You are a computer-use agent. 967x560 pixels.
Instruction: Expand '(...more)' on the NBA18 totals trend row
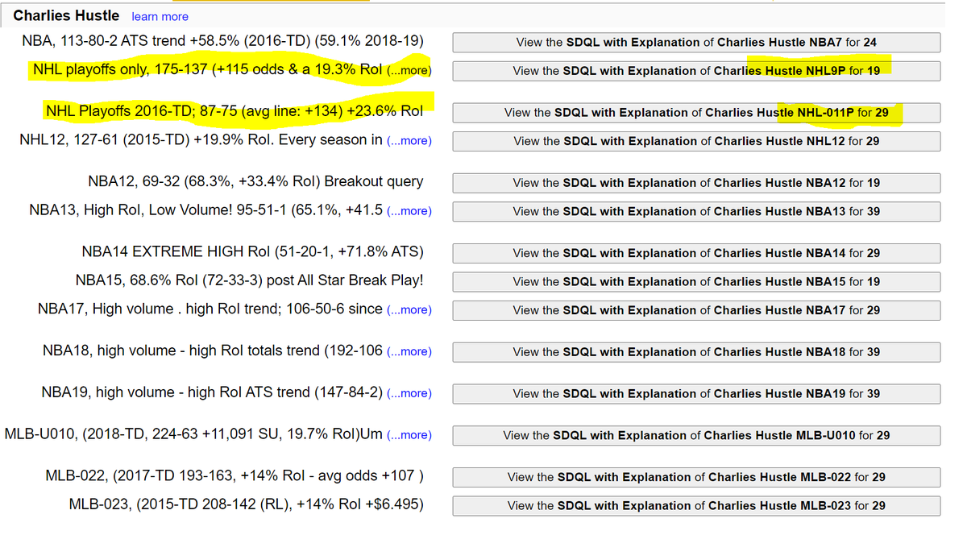(x=409, y=351)
